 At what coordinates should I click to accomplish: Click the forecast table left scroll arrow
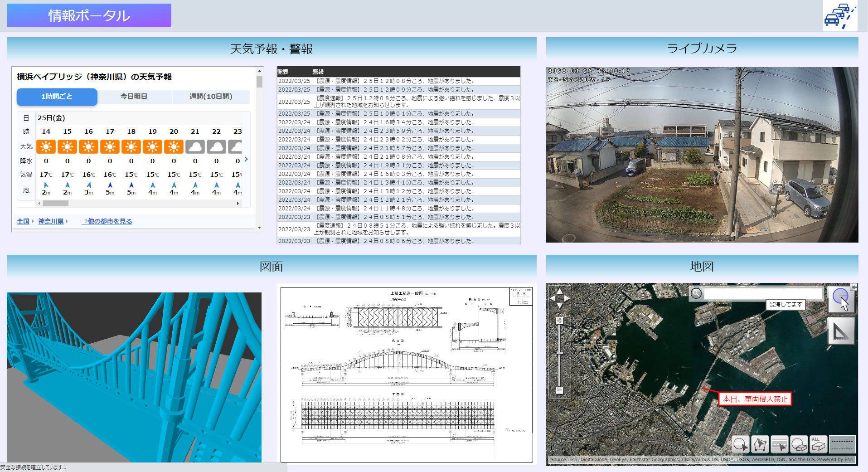(39, 204)
